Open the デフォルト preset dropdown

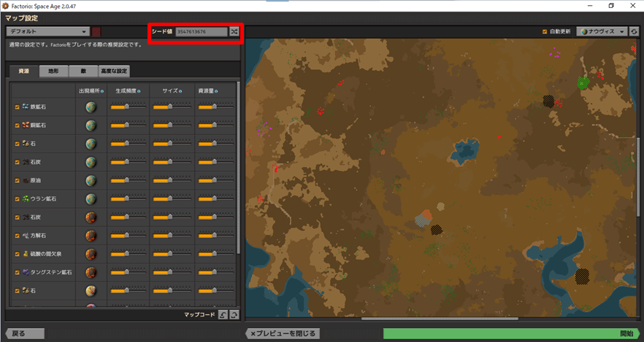(x=48, y=31)
